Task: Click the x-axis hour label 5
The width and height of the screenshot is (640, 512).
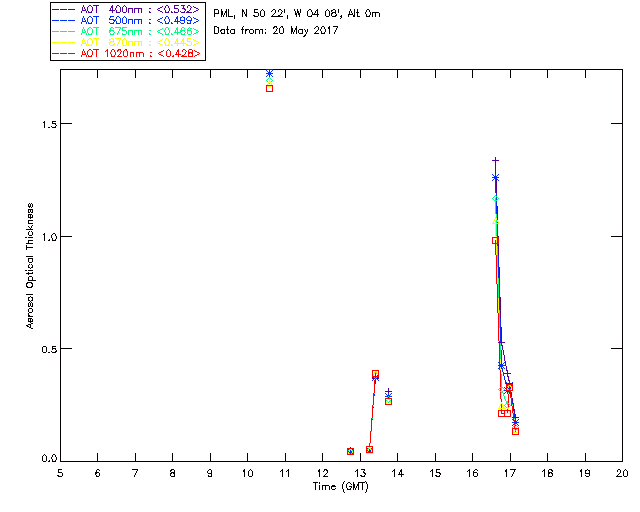Action: (60, 473)
